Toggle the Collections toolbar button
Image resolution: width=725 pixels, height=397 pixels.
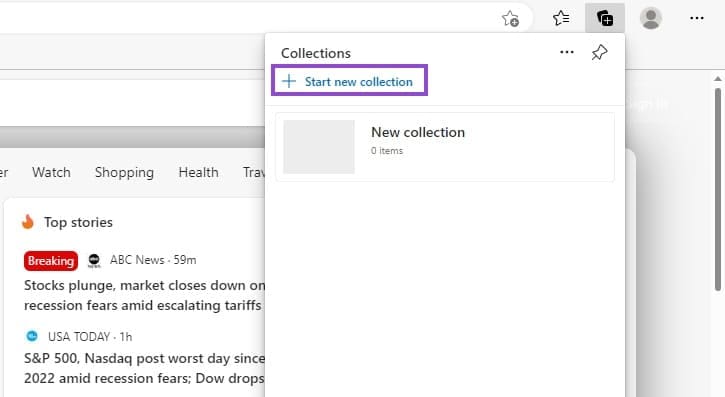point(605,18)
